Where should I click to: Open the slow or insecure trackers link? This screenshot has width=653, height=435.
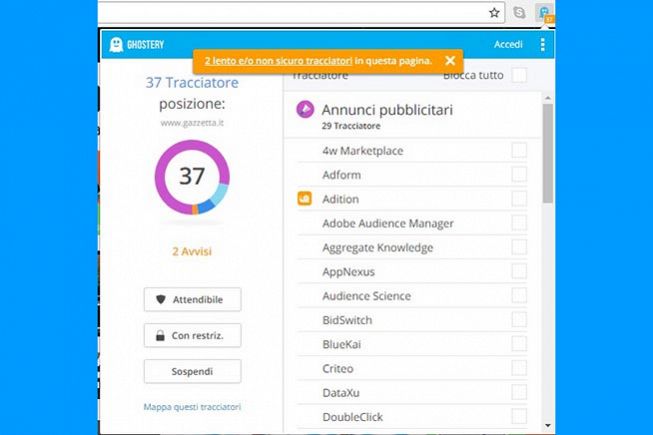point(278,61)
